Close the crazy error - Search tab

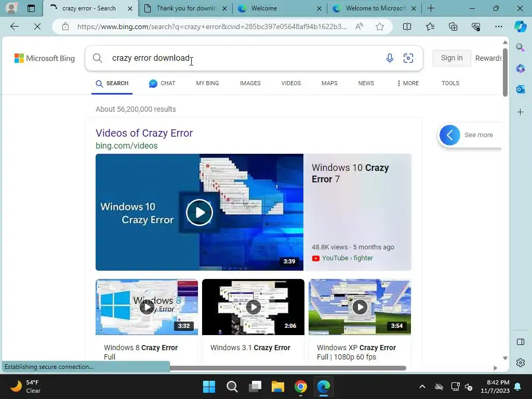[x=130, y=8]
